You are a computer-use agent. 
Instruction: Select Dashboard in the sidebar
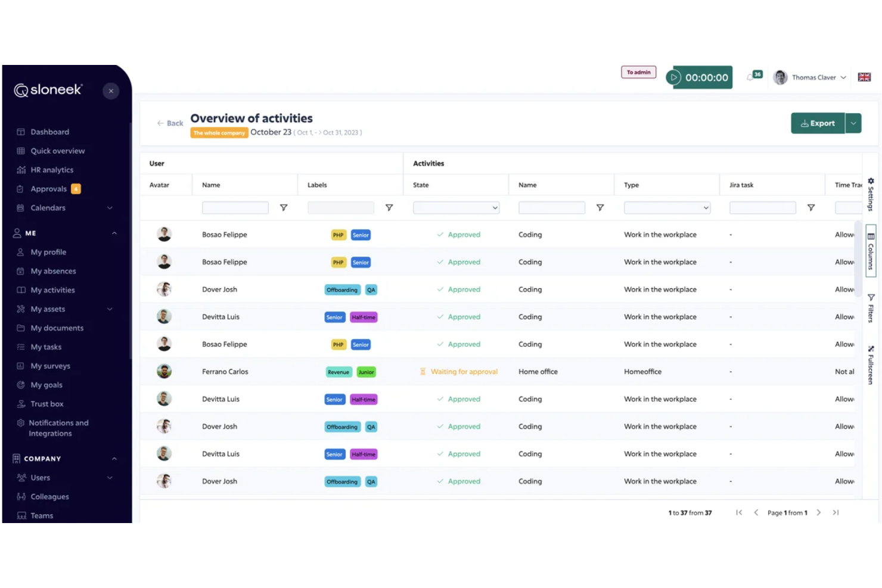(x=49, y=132)
